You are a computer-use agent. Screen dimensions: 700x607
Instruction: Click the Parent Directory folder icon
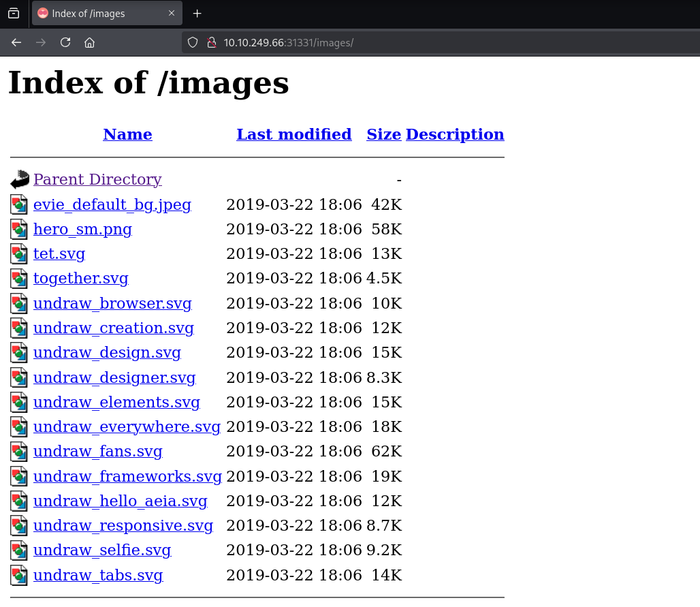(20, 180)
